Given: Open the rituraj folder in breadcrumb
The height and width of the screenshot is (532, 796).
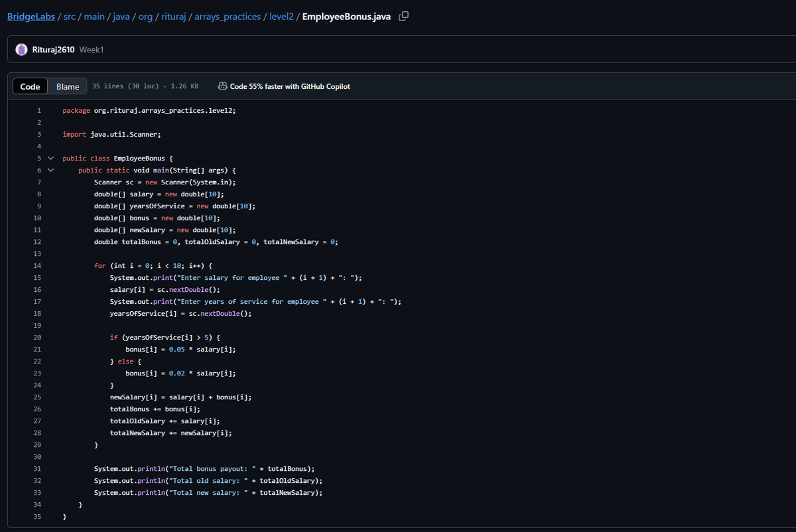Looking at the screenshot, I should 173,17.
